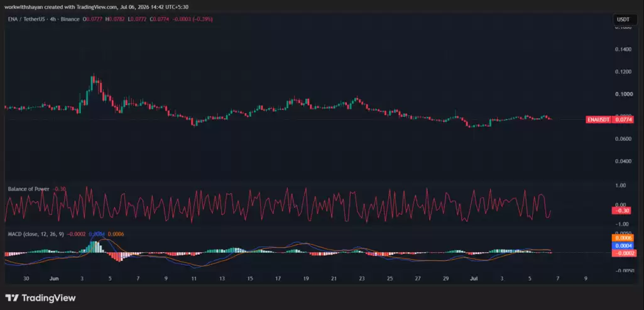Click the tall green candle peak near June 4
The height and width of the screenshot is (310, 644).
click(94, 79)
